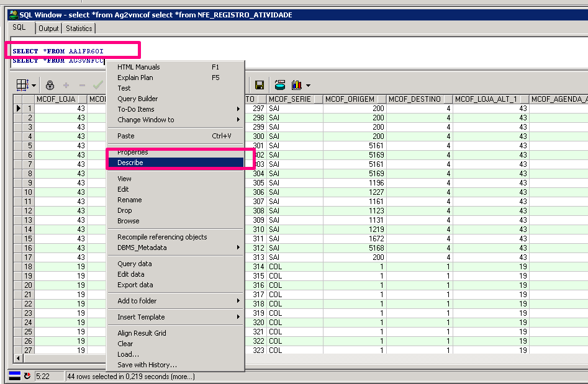The image size is (588, 384).
Task: Click the horizontal scrollbar left arrow
Action: (x=18, y=358)
